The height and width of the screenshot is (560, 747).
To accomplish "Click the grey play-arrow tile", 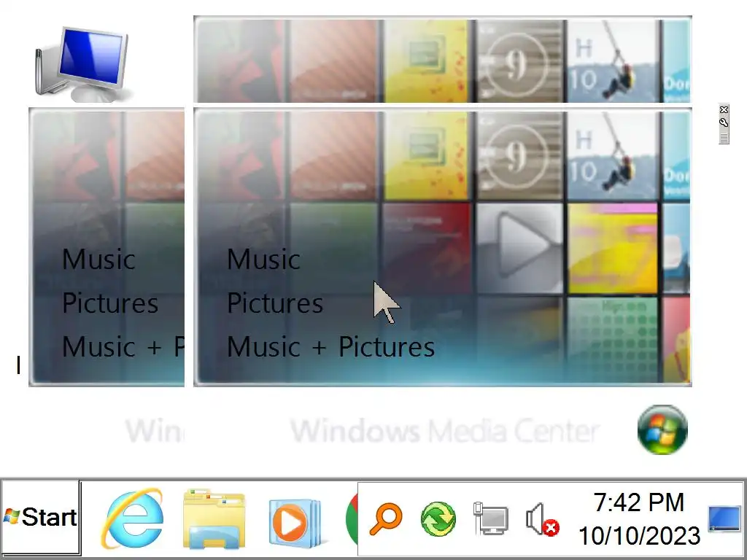I will tap(519, 248).
